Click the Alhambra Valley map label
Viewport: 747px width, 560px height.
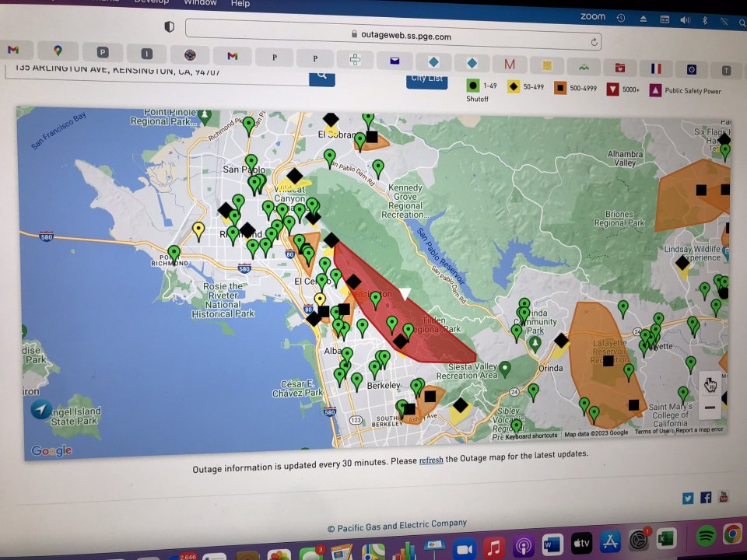pos(625,158)
